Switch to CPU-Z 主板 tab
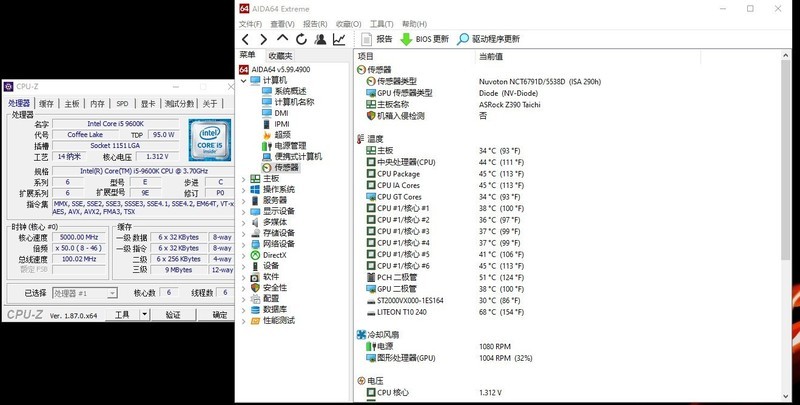800x405 pixels. pos(72,104)
